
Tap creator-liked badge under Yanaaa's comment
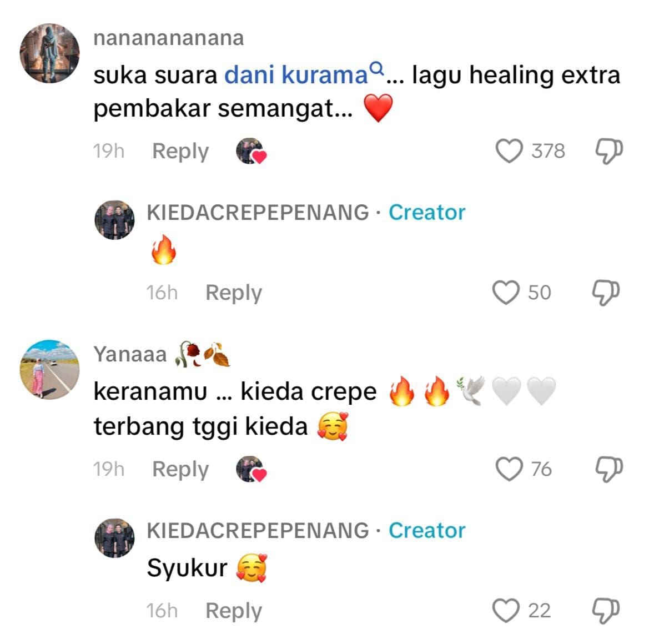251,469
